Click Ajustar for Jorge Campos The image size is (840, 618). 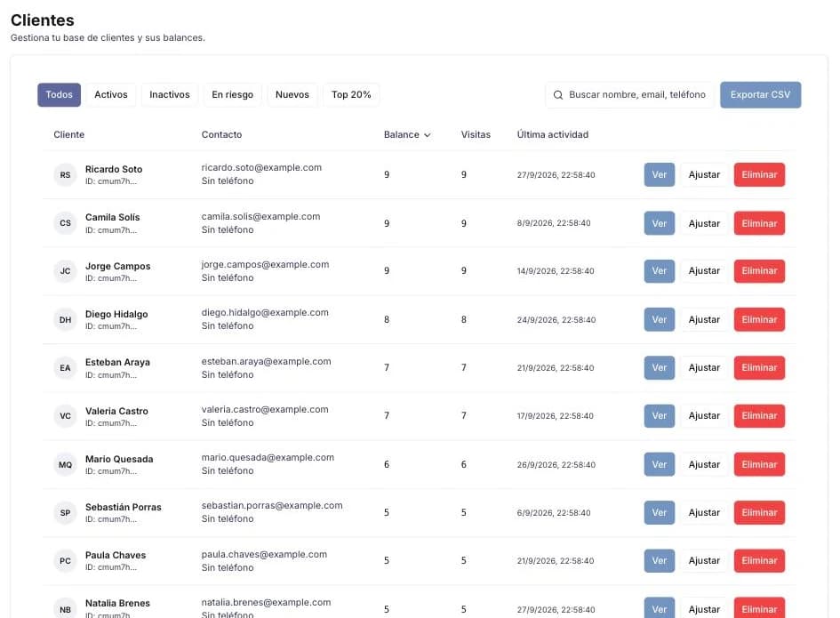(x=704, y=271)
